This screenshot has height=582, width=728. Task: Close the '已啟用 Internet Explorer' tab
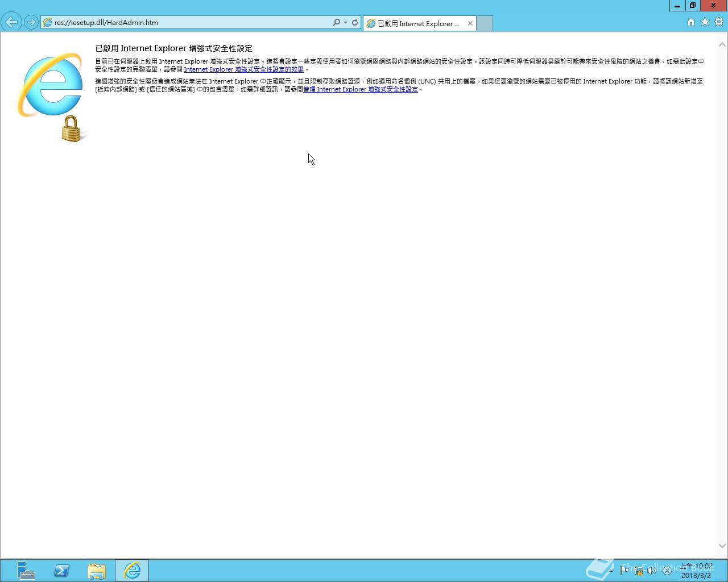[470, 23]
